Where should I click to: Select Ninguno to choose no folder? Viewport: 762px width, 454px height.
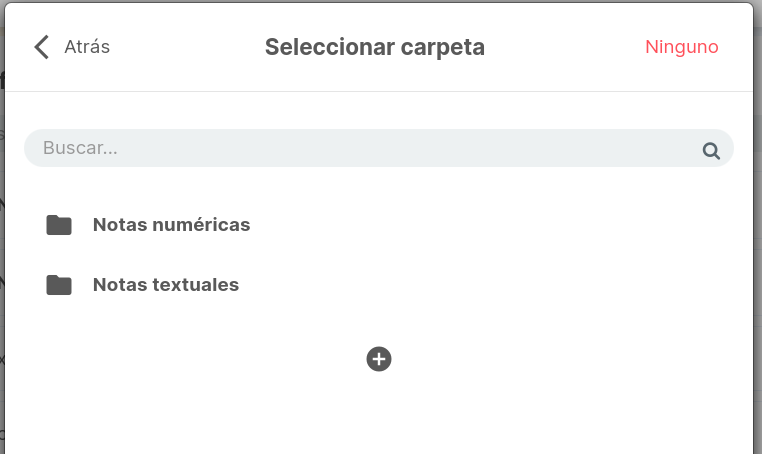tap(681, 47)
